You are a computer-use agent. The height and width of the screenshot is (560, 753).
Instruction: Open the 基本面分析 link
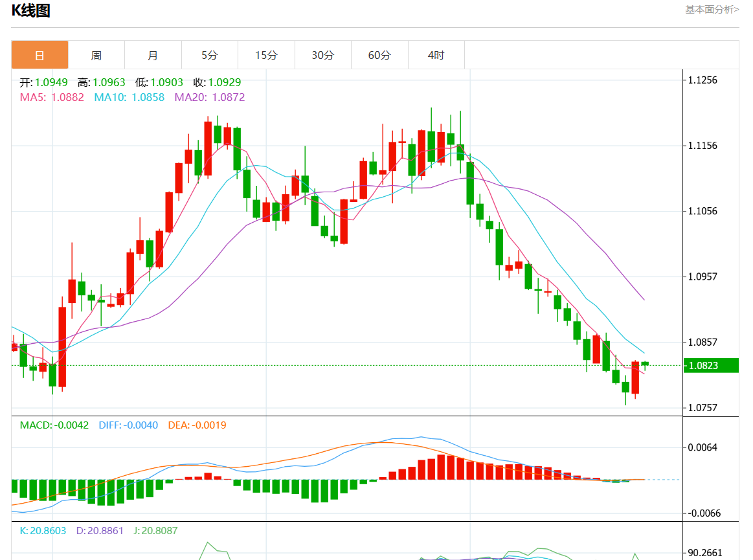tap(712, 10)
